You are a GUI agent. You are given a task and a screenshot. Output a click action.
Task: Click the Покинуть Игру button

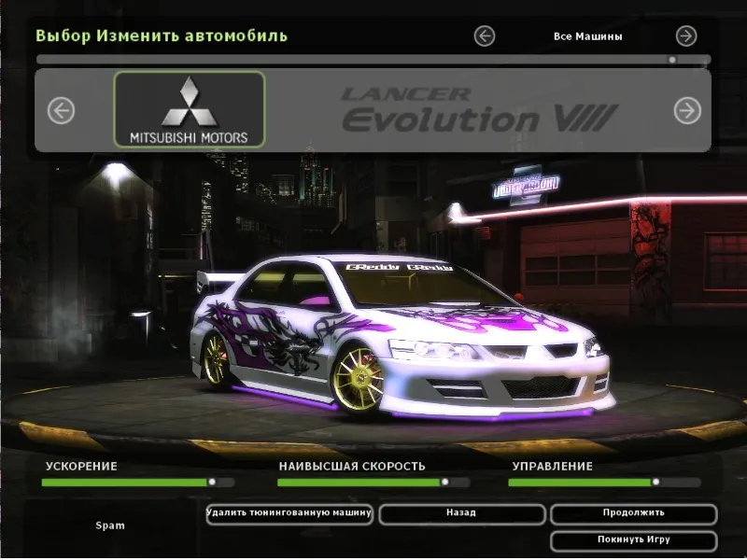[634, 541]
